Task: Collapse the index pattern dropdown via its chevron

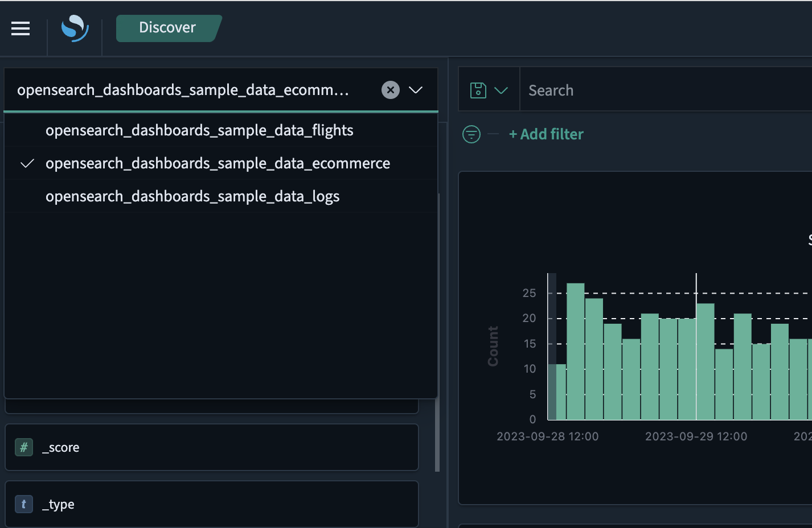Action: (x=416, y=89)
